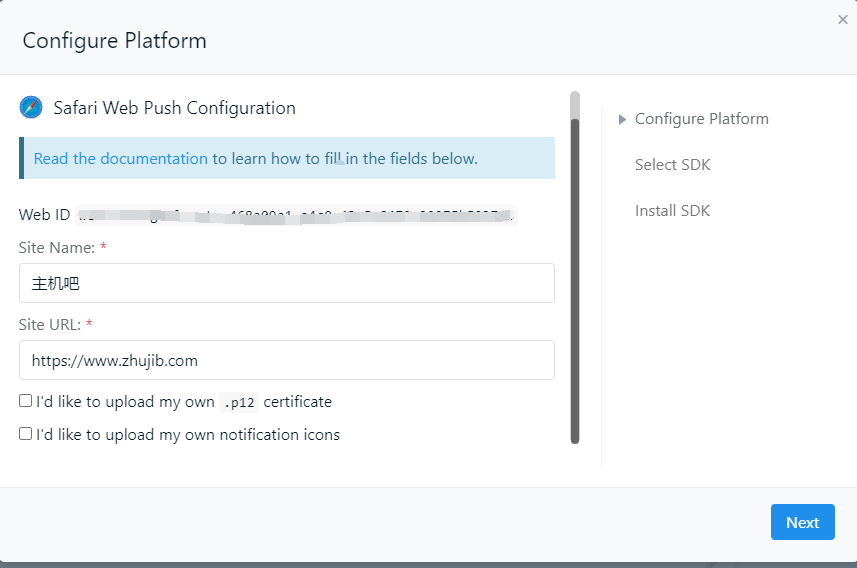The image size is (857, 568).
Task: Enable uploading my own notification icons
Action: [25, 434]
